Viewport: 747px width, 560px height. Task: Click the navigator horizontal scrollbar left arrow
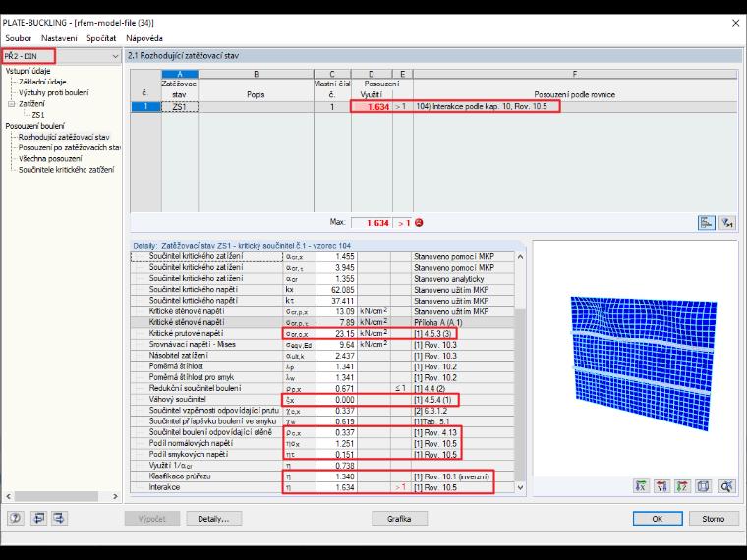click(8, 496)
